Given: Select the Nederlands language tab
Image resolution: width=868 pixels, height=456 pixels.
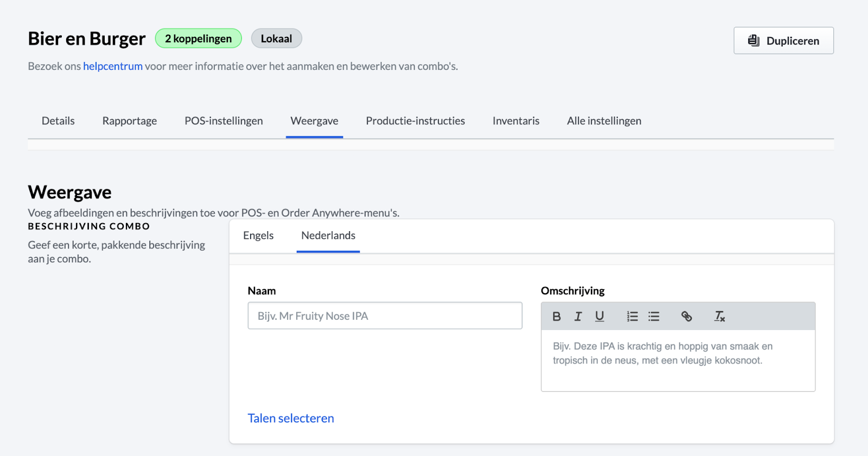Looking at the screenshot, I should (x=328, y=236).
